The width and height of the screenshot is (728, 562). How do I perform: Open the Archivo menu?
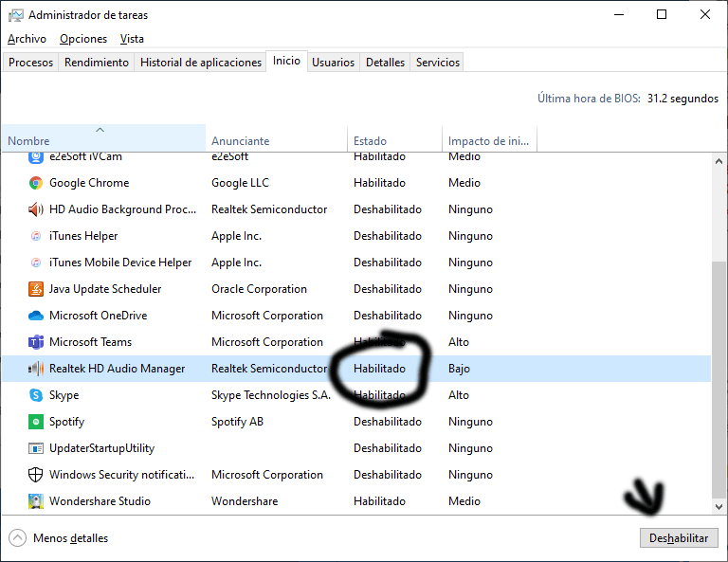27,39
